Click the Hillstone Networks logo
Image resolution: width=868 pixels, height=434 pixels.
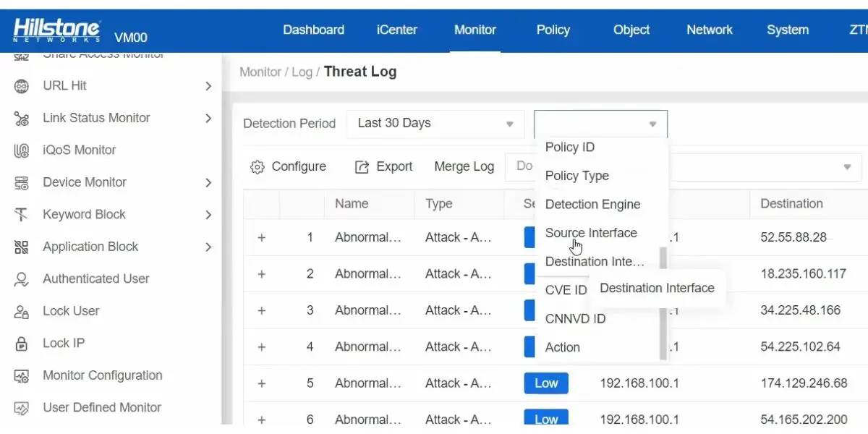(x=57, y=30)
